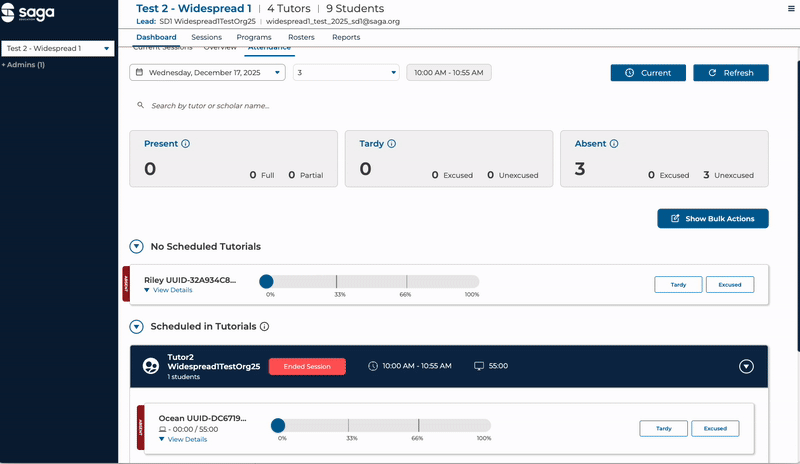This screenshot has height=464, width=800.
Task: Click the 9 Students text
Action: (355, 9)
